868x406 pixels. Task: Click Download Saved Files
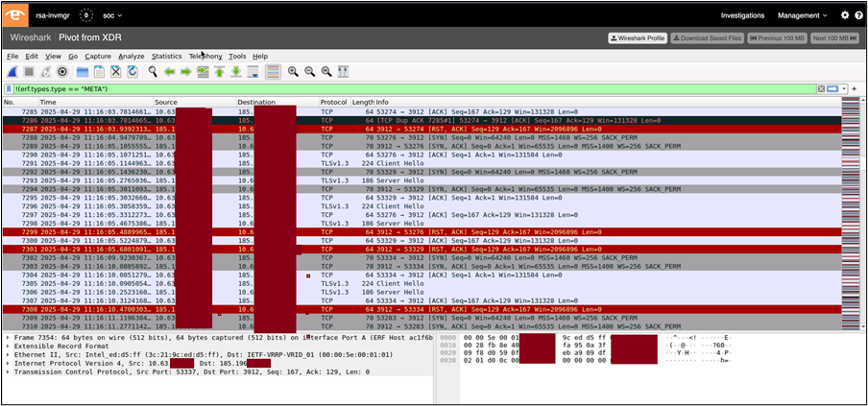click(708, 38)
